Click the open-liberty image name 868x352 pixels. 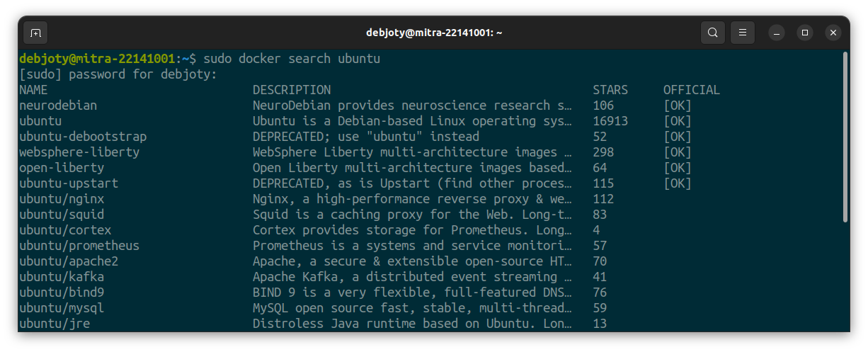pos(62,168)
